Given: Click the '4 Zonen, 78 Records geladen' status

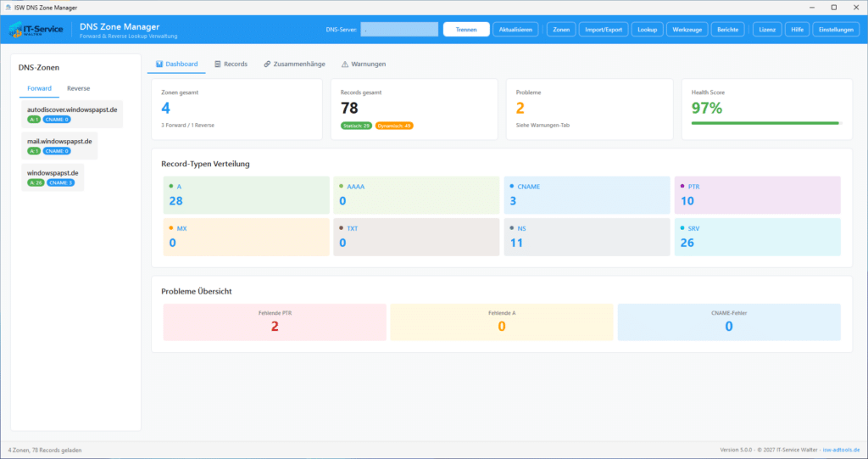Looking at the screenshot, I should [x=45, y=451].
